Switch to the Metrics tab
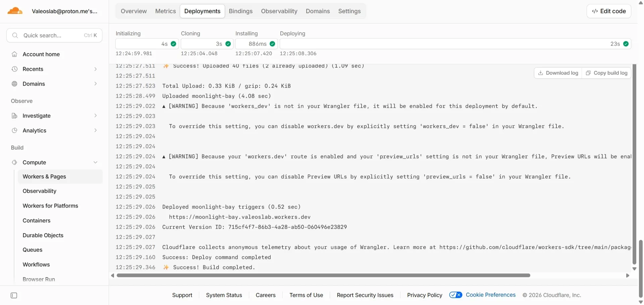 point(165,11)
